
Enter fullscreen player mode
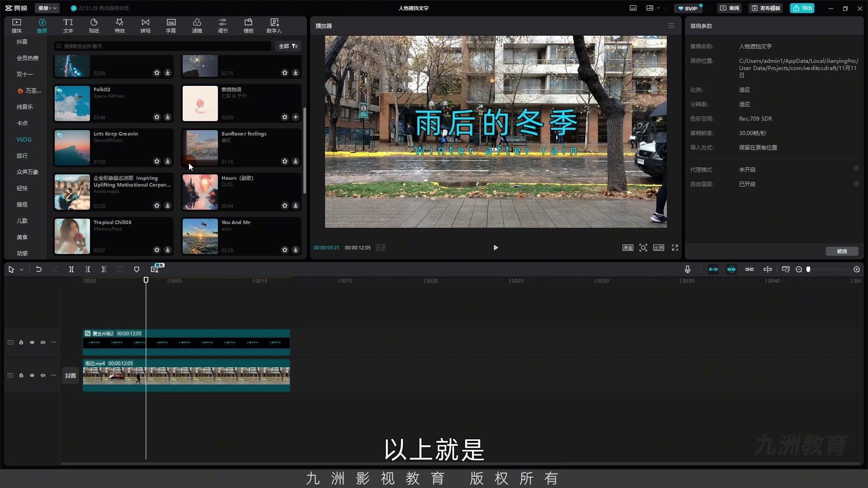point(675,248)
